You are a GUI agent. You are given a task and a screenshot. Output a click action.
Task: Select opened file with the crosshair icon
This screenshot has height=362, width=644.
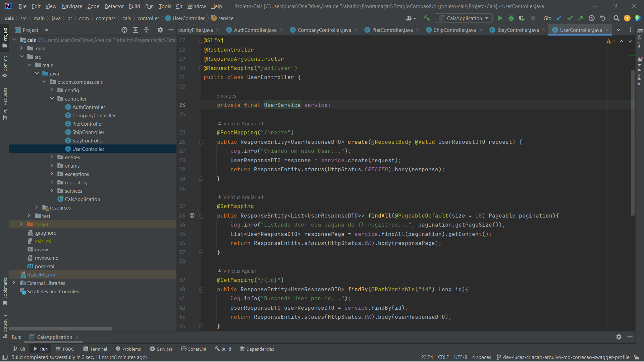point(124,30)
